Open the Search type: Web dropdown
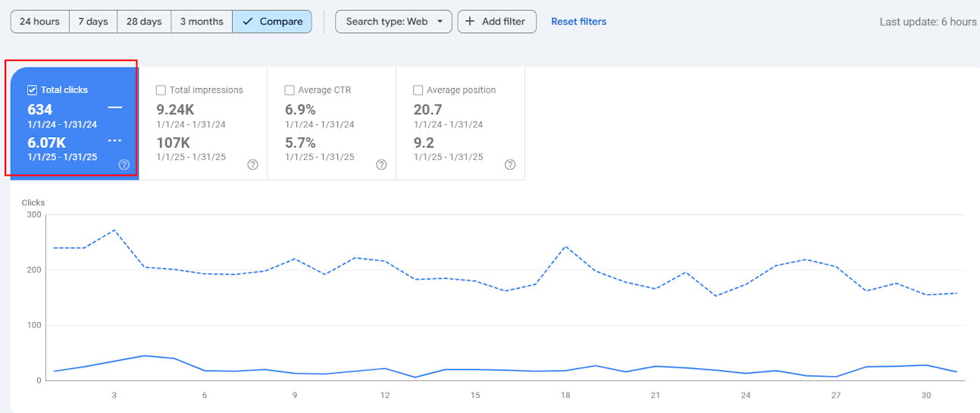The width and height of the screenshot is (980, 413). (x=394, y=21)
